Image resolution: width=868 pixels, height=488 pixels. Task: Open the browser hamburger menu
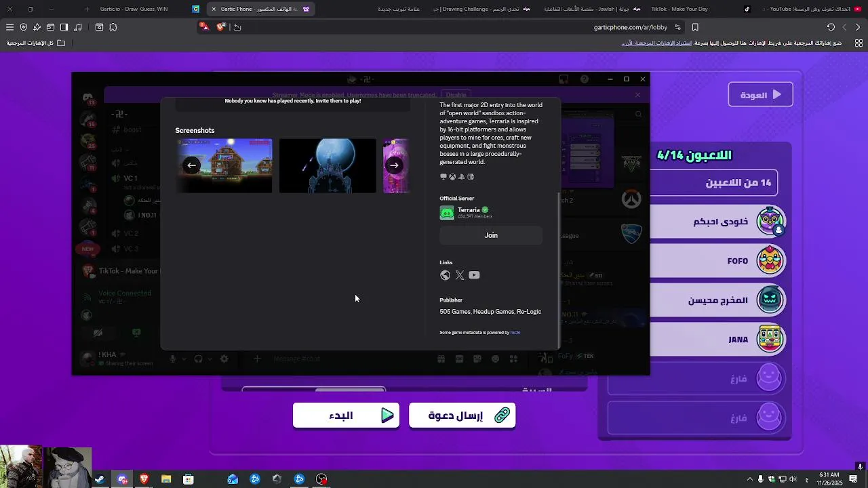click(9, 27)
